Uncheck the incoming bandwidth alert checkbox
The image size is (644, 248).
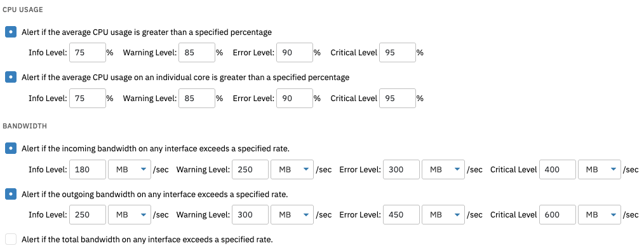point(11,148)
